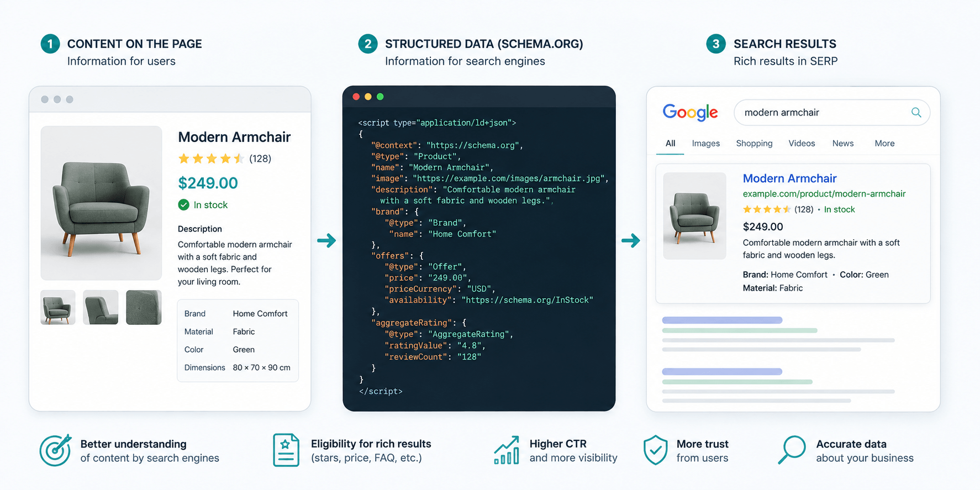Click the (128) review count on the product page
Viewport: 980px width, 490px height.
click(x=260, y=159)
